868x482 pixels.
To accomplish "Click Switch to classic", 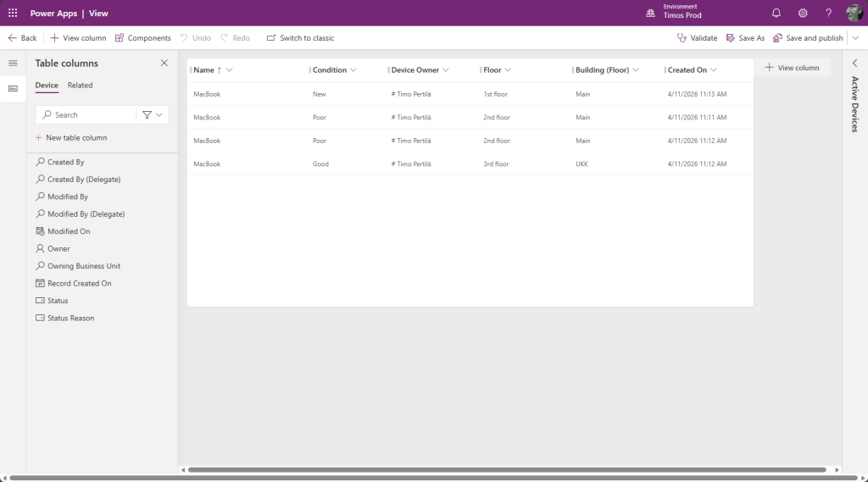I will (300, 38).
